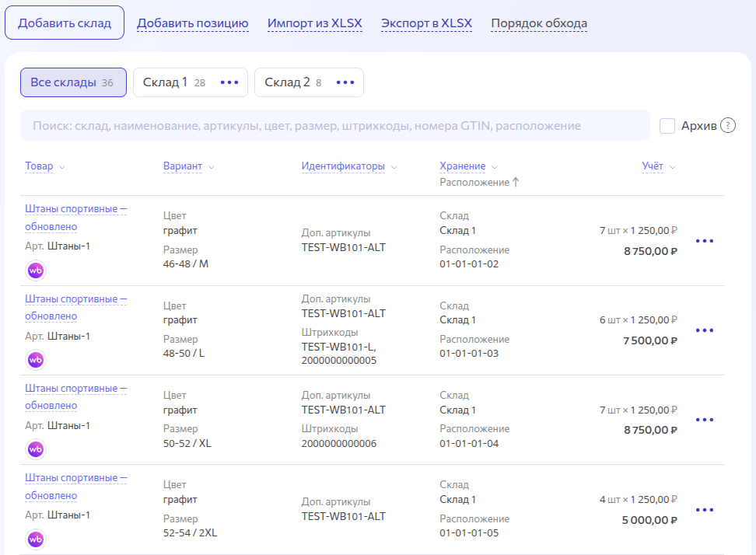Click the barcode text TEST-WB101-L
The width and height of the screenshot is (756, 555).
[x=338, y=347]
